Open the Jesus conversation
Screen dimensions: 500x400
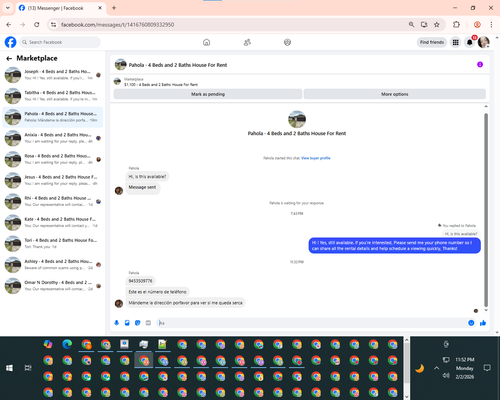tap(53, 180)
